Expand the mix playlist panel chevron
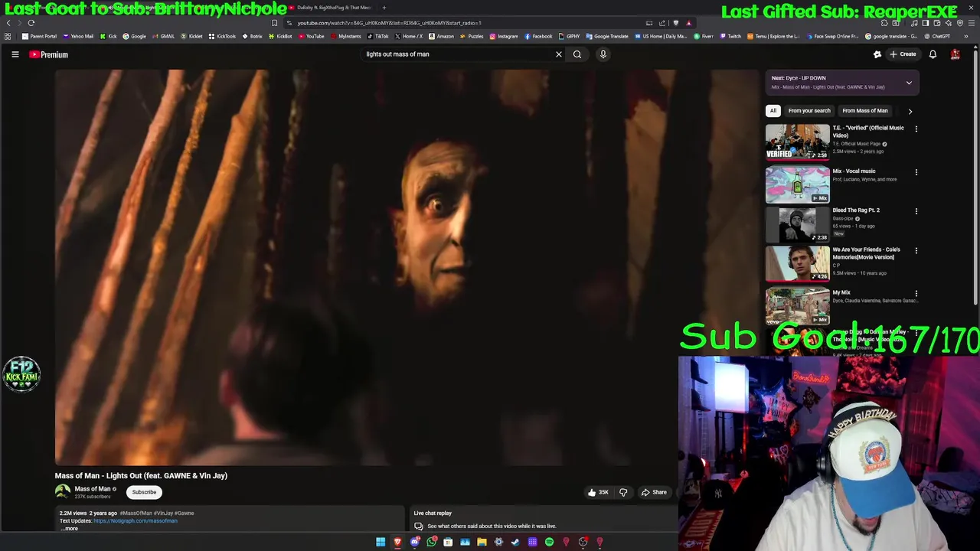 click(x=909, y=83)
